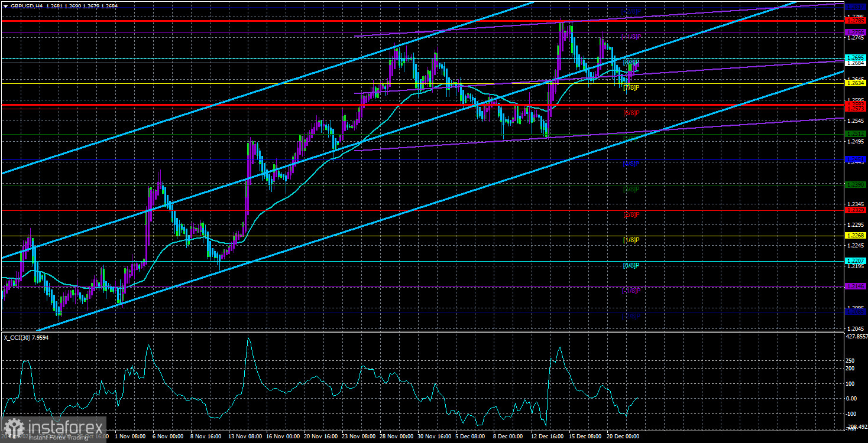Image resolution: width=868 pixels, height=443 pixels.
Task: Select the [-1/8]P Murray level label
Action: [631, 291]
